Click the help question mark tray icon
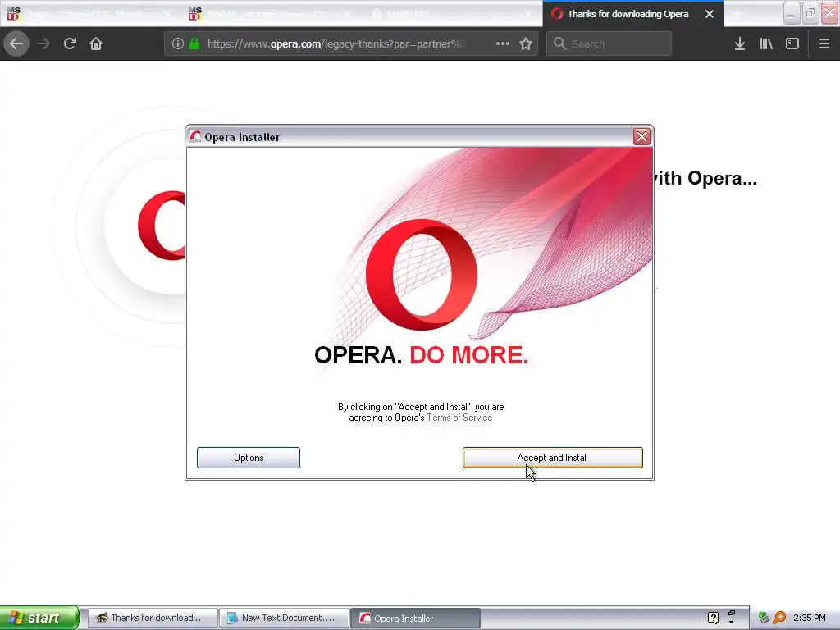Viewport: 840px width, 630px height. [713, 618]
